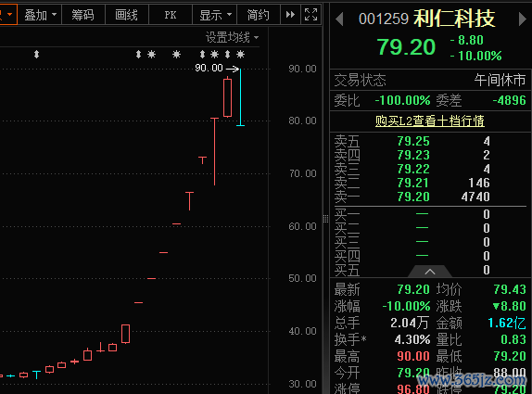Click the leftmost asterisk news marker

pos(151,55)
